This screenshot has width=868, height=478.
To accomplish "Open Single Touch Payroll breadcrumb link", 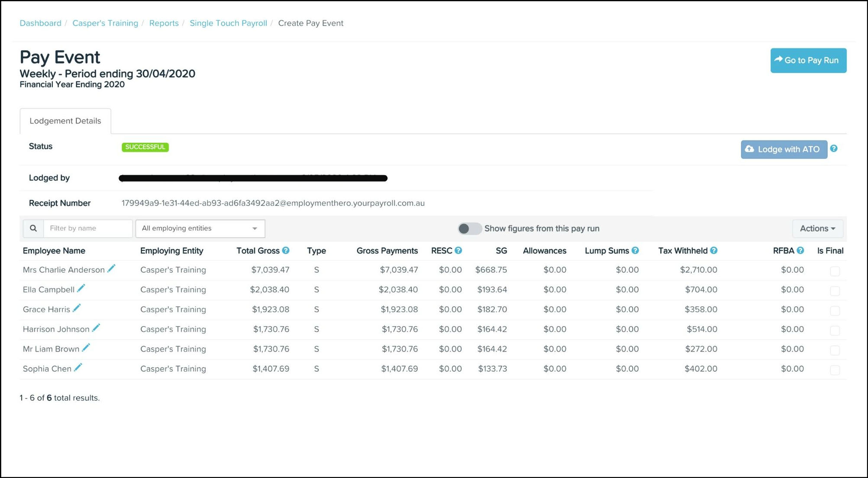I will (x=228, y=23).
